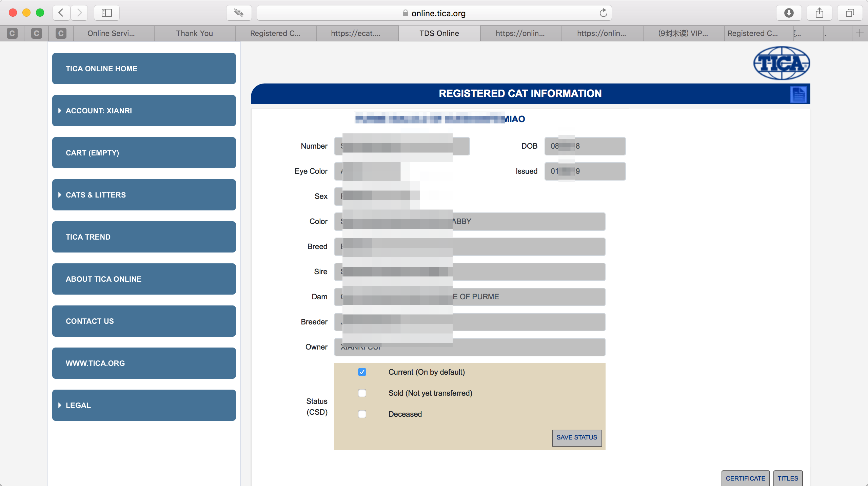868x486 pixels.
Task: Open new tab with plus icon
Action: [860, 33]
